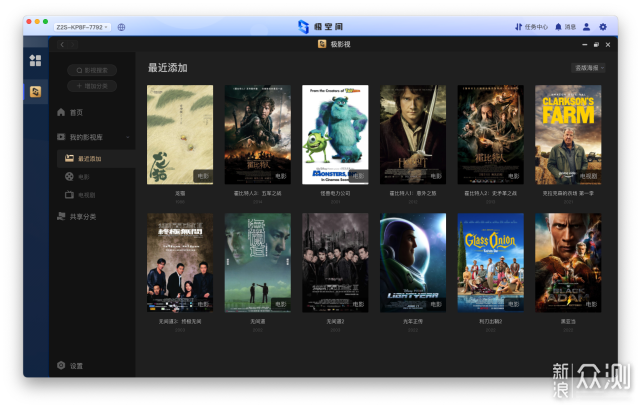This screenshot has height=408, width=641.
Task: Open 任务中心 task center
Action: pos(531,27)
